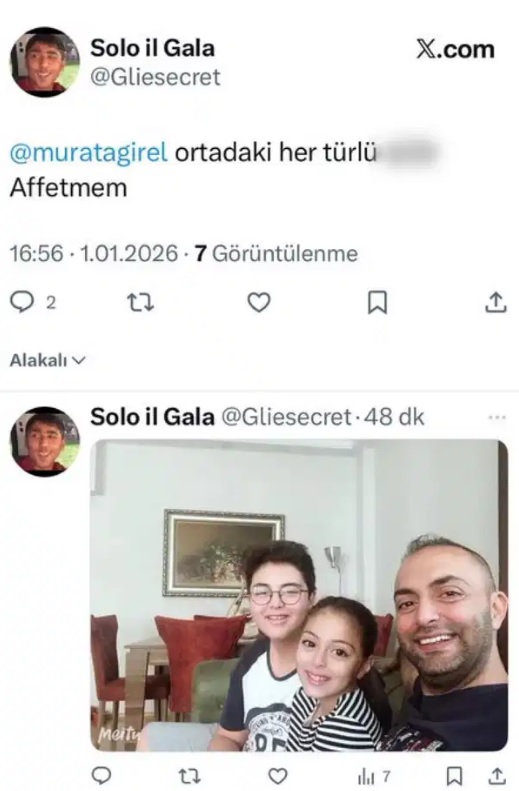Bookmark the main tweet
519x791 pixels.
click(x=377, y=302)
